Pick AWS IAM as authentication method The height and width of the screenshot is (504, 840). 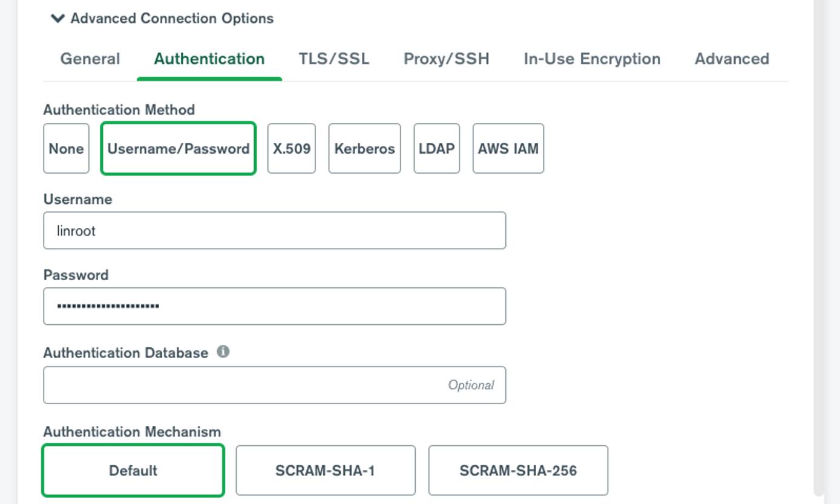508,148
